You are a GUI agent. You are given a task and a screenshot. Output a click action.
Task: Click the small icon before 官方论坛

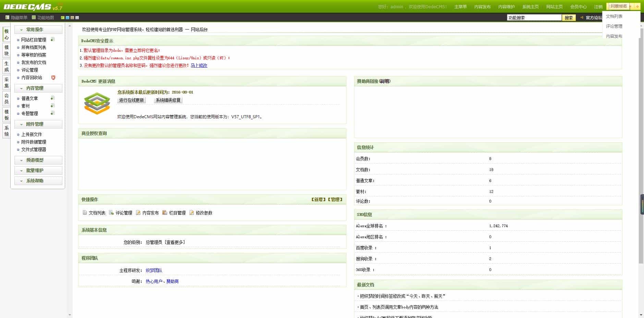582,17
